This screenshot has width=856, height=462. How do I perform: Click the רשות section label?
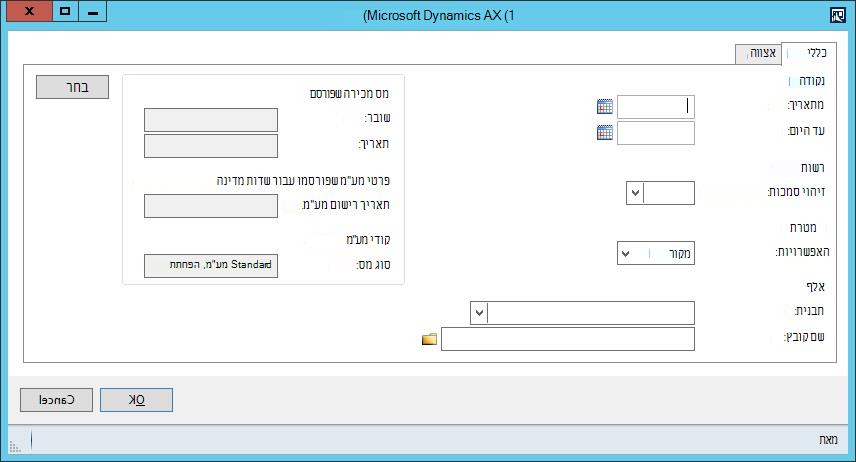click(x=812, y=168)
